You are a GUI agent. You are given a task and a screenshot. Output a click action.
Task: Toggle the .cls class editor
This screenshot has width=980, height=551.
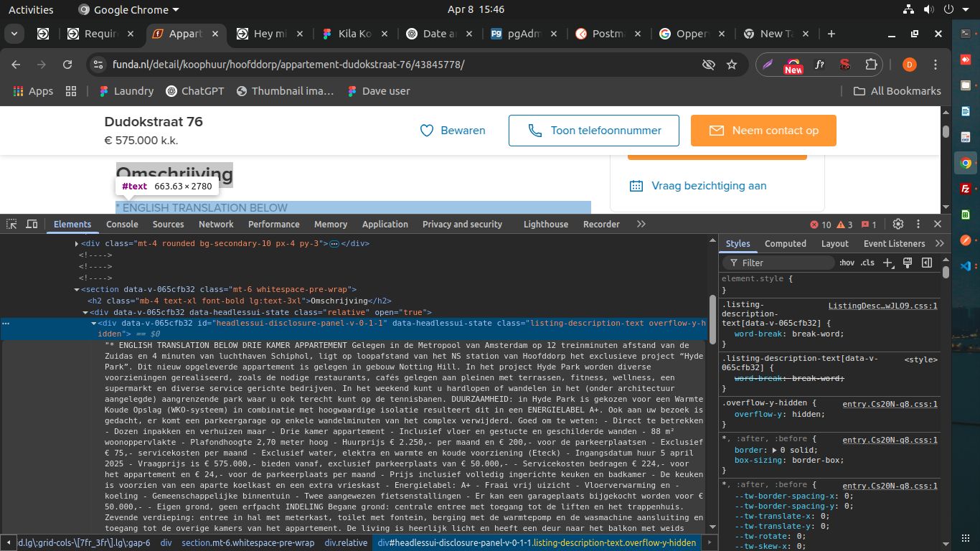(867, 263)
